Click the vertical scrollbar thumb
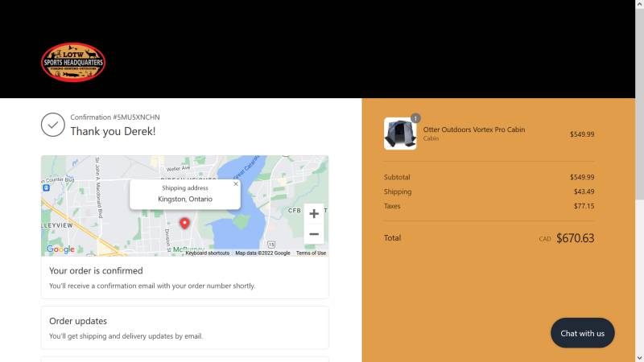 (x=639, y=103)
